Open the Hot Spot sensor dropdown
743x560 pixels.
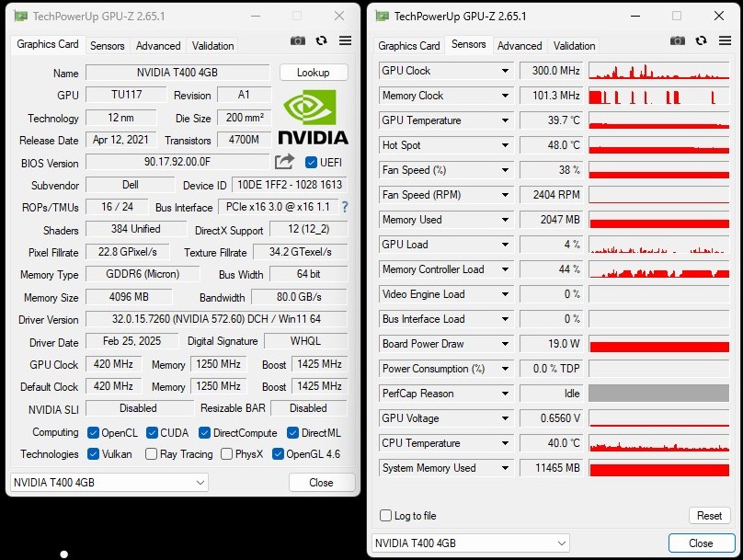(505, 145)
